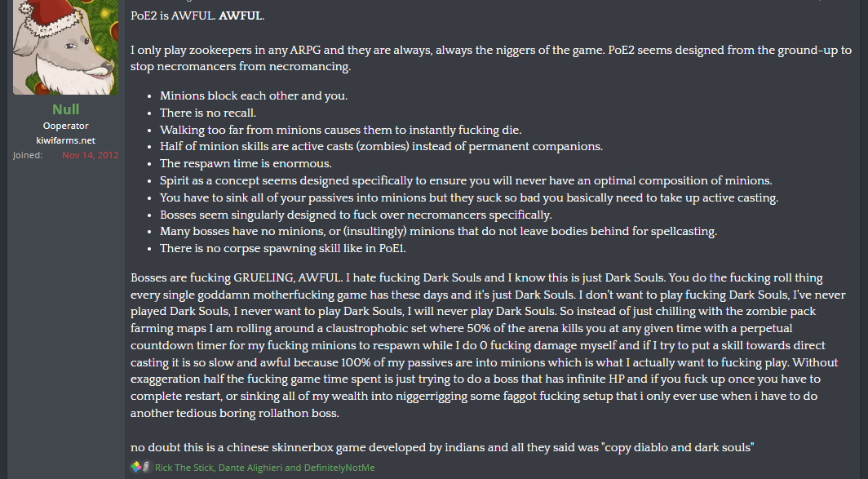868x479 pixels.
Task: Click the bullet 'There is no recall.'
Action: 207,113
